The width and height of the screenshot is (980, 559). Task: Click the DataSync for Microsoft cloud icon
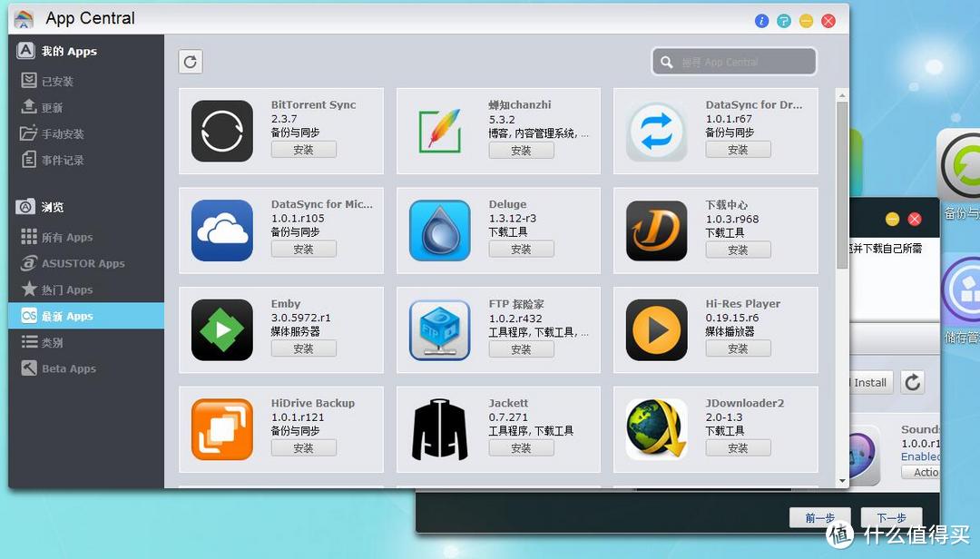click(x=222, y=230)
